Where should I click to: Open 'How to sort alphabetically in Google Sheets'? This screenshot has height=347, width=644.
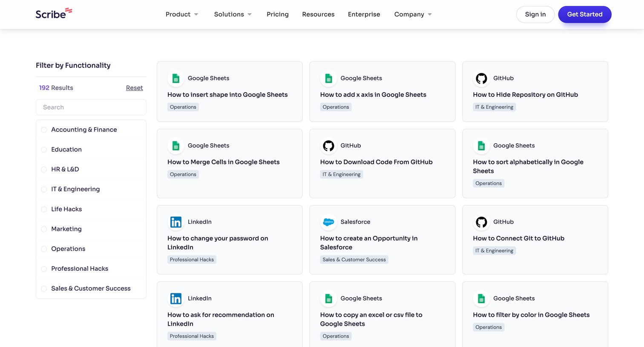[x=528, y=167]
